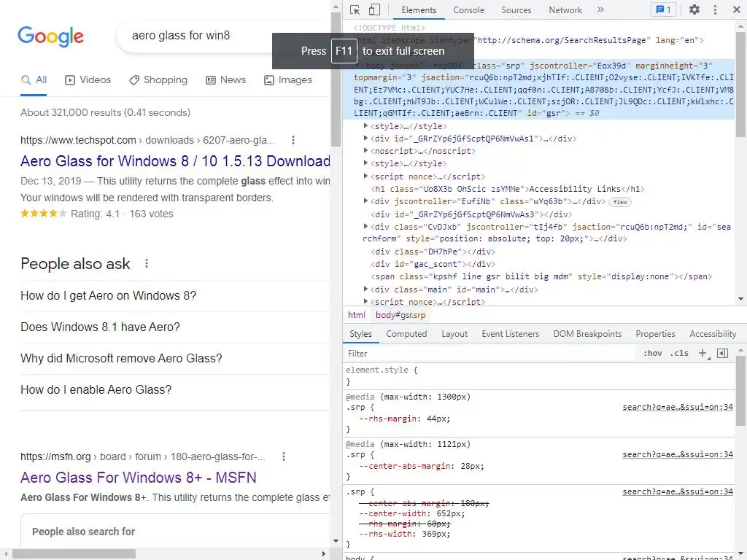Switch to Images search results
Image resolution: width=747 pixels, height=560 pixels.
(287, 80)
